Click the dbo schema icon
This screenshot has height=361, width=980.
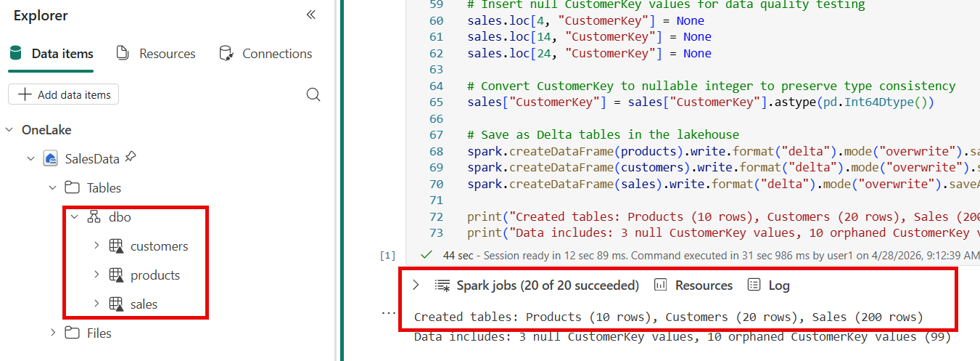94,216
